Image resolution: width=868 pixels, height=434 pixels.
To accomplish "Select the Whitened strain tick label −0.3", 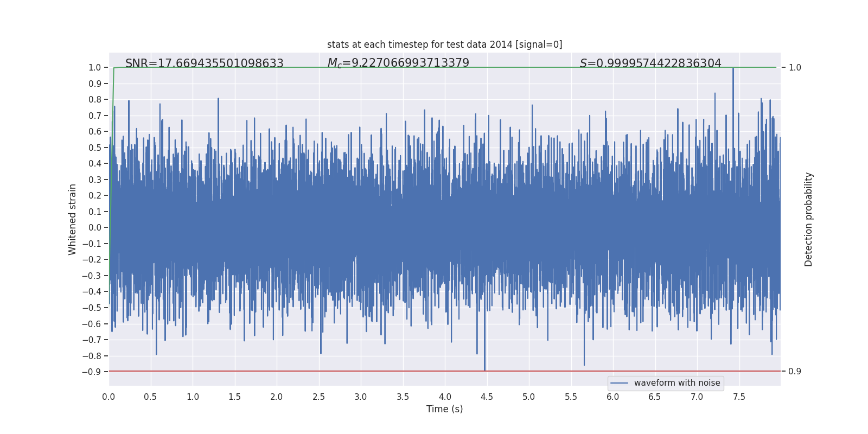I will tap(92, 276).
